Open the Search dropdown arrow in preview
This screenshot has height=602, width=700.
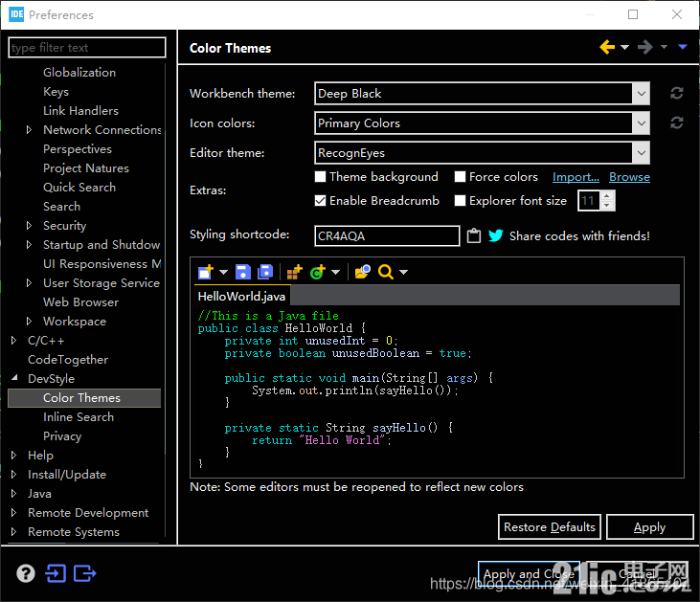pos(403,272)
